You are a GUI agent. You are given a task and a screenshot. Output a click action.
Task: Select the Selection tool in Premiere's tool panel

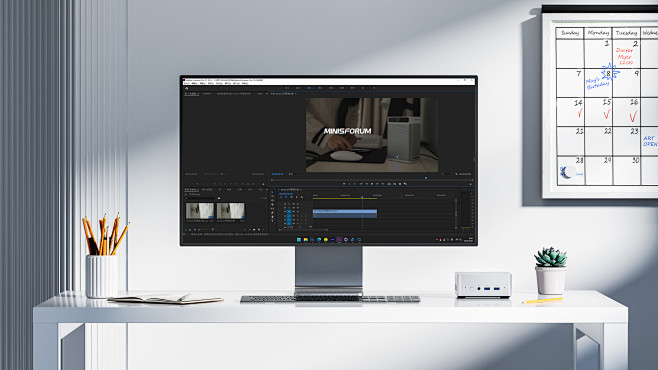click(x=272, y=192)
